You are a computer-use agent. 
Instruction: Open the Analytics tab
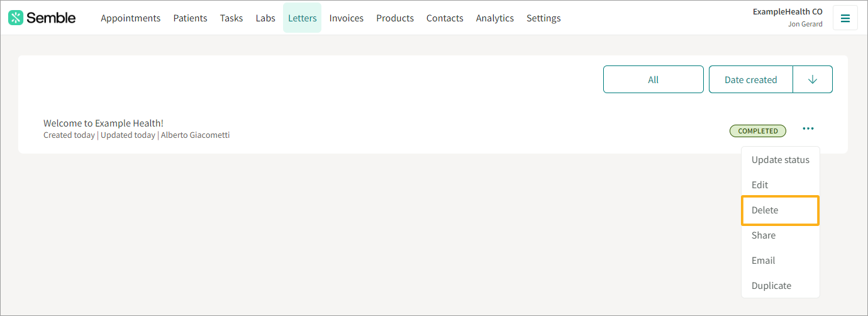click(495, 18)
